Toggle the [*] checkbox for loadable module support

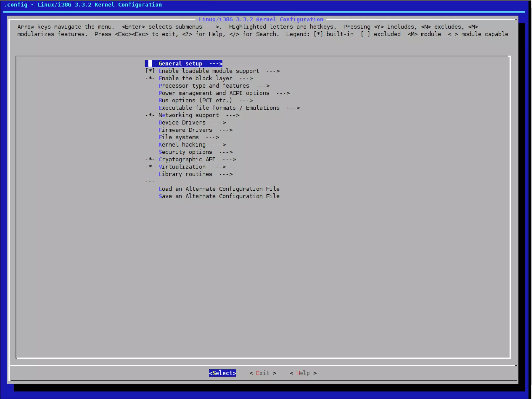[x=150, y=71]
